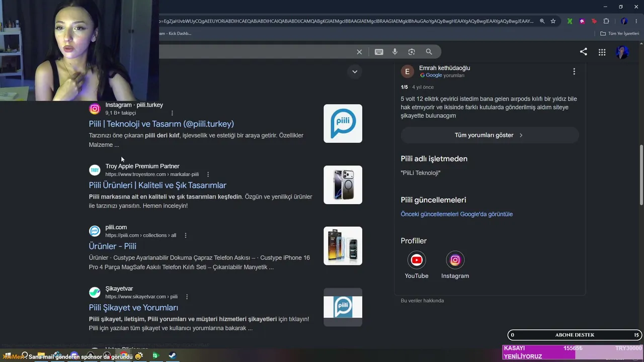Viewport: 644px width, 362px height.
Task: Show all reviews via 'Tüm yorumları göster'
Action: pyautogui.click(x=490, y=135)
